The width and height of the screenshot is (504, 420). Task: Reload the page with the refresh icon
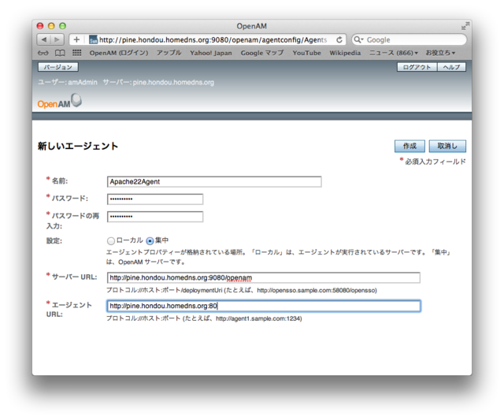point(339,39)
